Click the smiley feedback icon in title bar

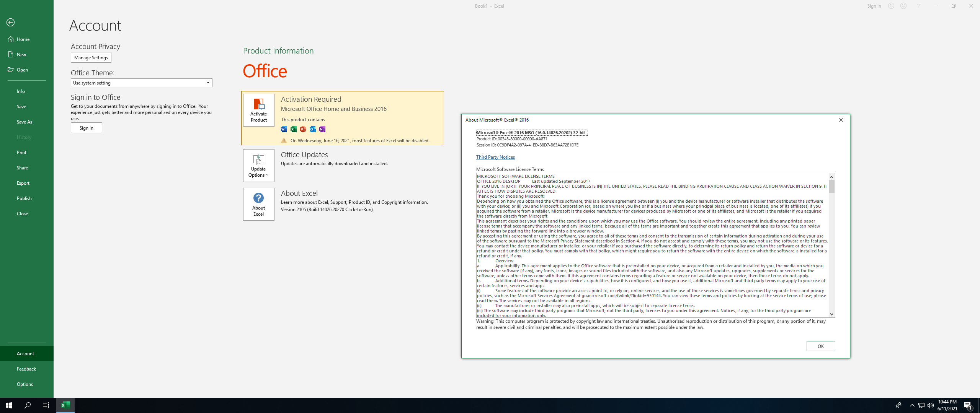891,6
